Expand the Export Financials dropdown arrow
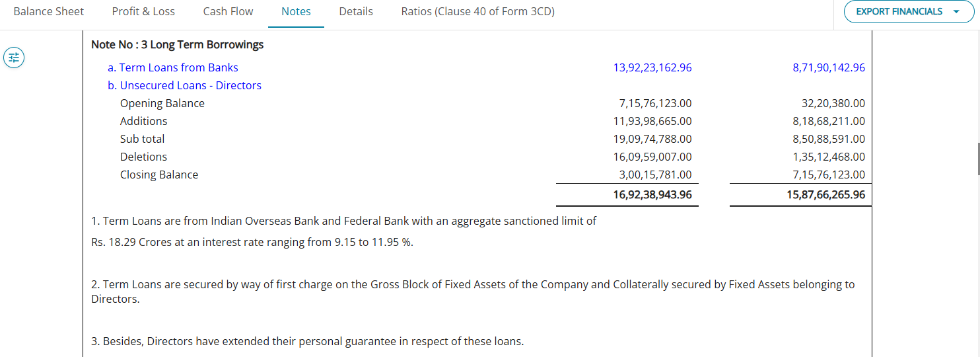The image size is (980, 357). click(956, 11)
